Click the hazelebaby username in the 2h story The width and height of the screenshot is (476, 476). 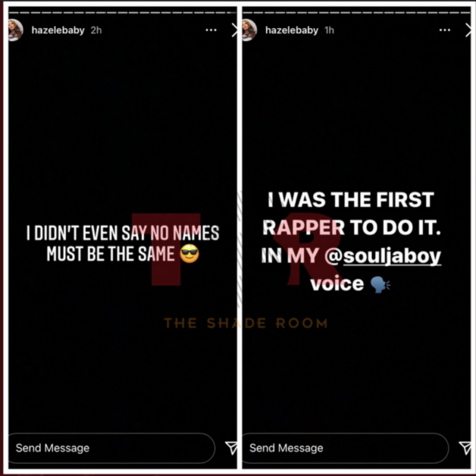point(58,30)
